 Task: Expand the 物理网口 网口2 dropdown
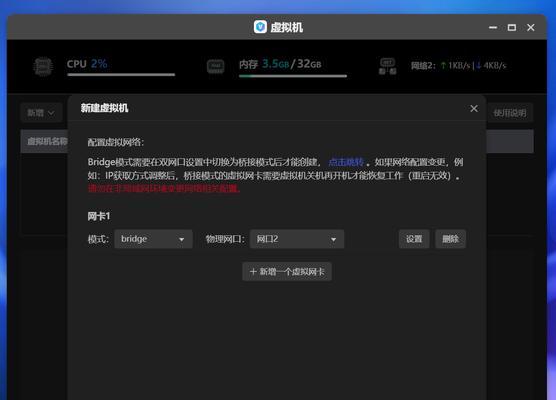point(297,239)
